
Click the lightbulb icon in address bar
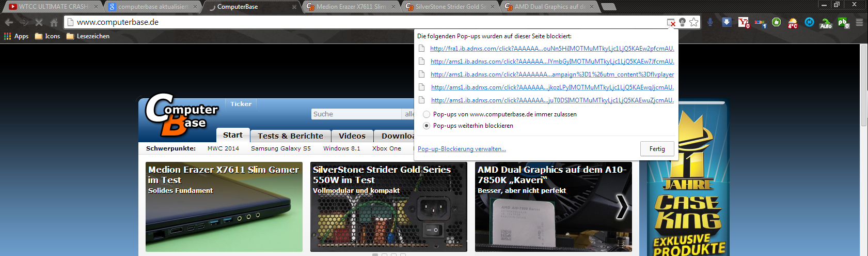coord(682,22)
